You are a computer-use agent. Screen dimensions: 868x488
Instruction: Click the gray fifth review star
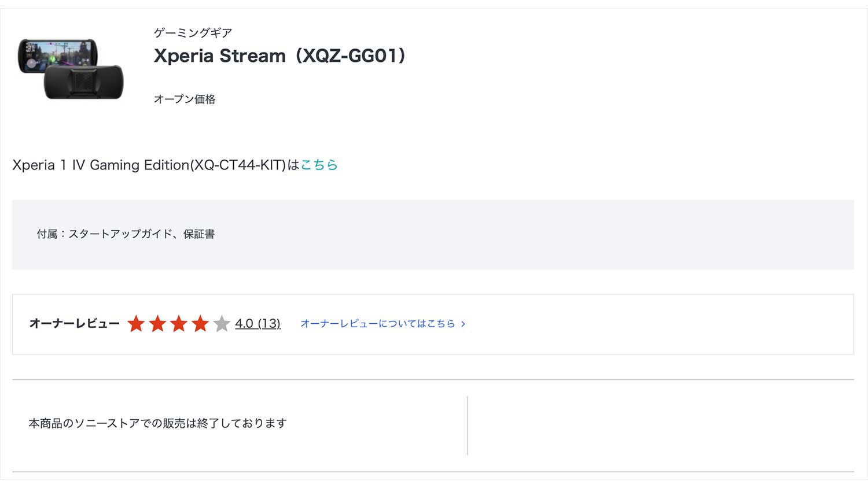(x=222, y=324)
